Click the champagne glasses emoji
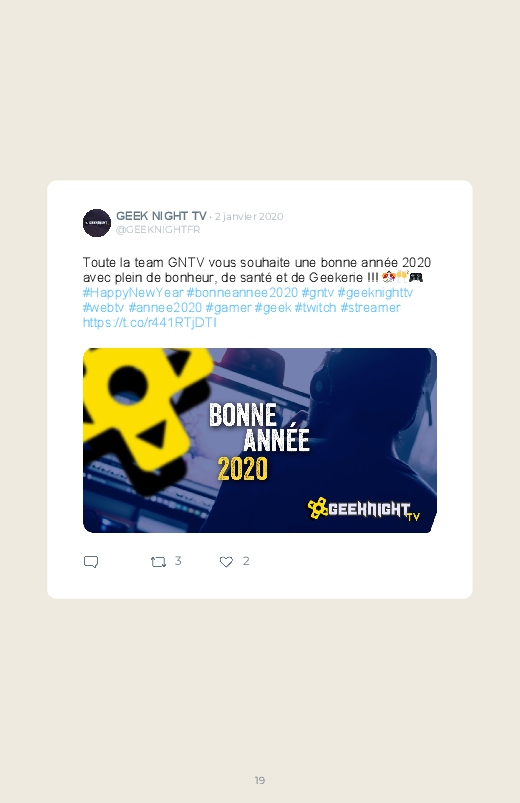Image resolution: width=520 pixels, height=803 pixels. tap(402, 277)
